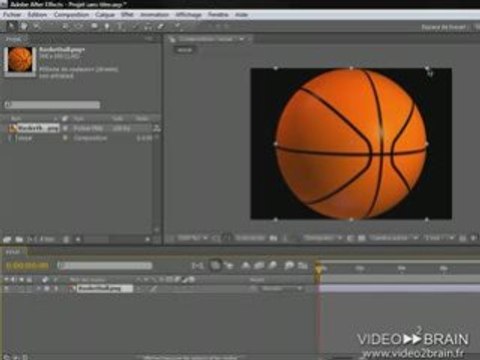
Task: Toggle mask and shape path visibility
Action: 227,238
